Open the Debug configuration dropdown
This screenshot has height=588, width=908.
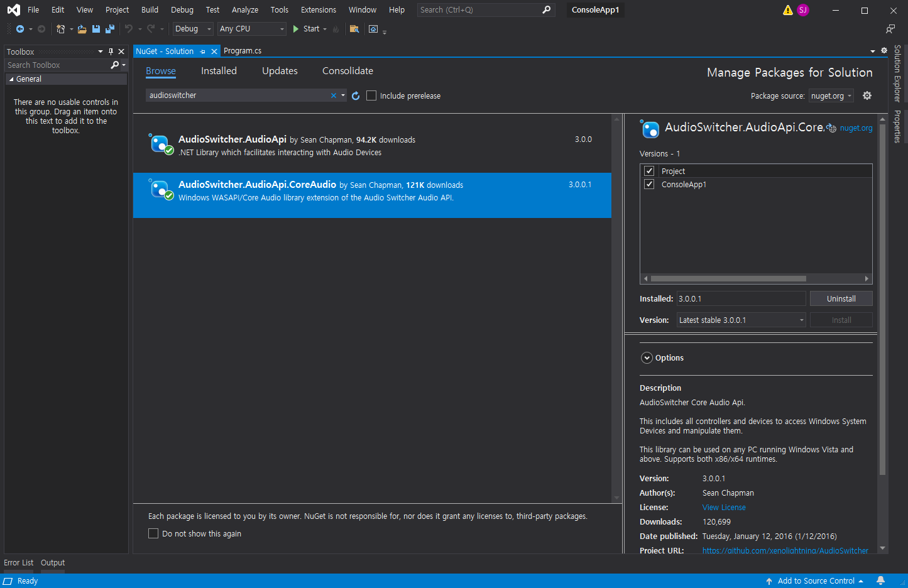pyautogui.click(x=194, y=29)
